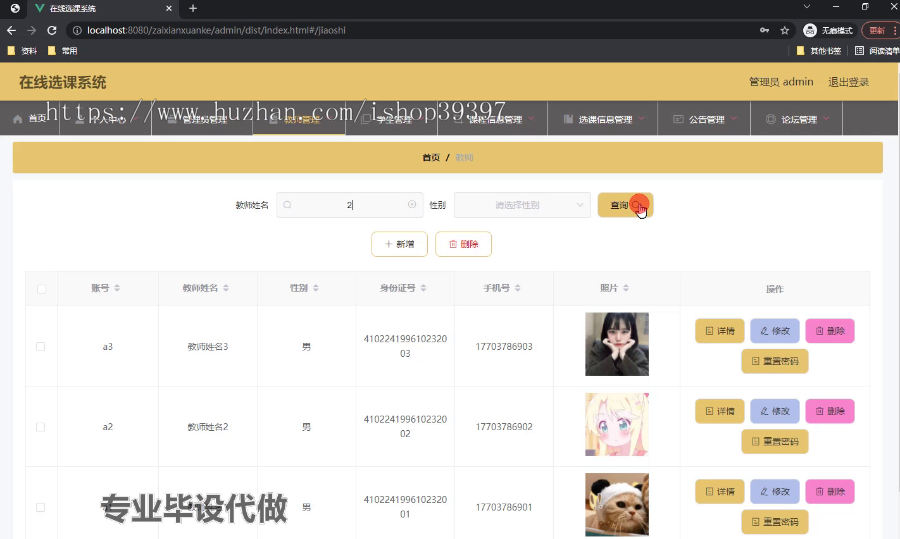Open 其他书签 bookmarks folder
The image size is (900, 539).
pyautogui.click(x=818, y=51)
